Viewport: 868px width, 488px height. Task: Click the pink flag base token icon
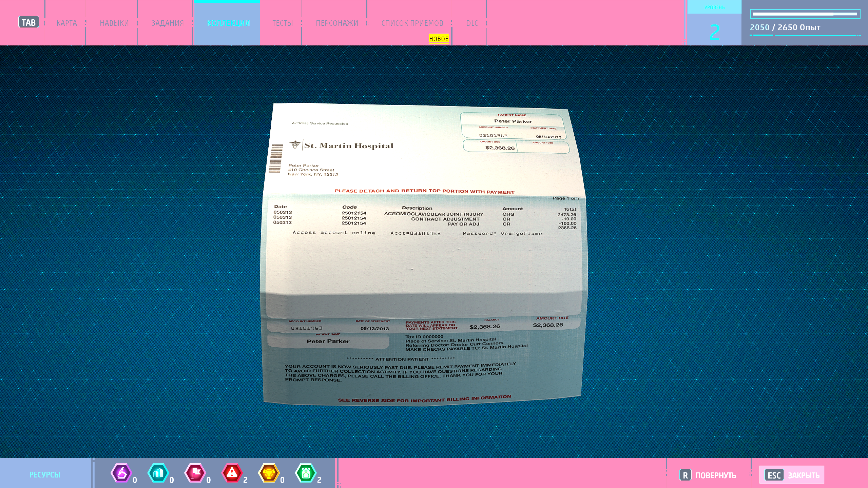195,473
